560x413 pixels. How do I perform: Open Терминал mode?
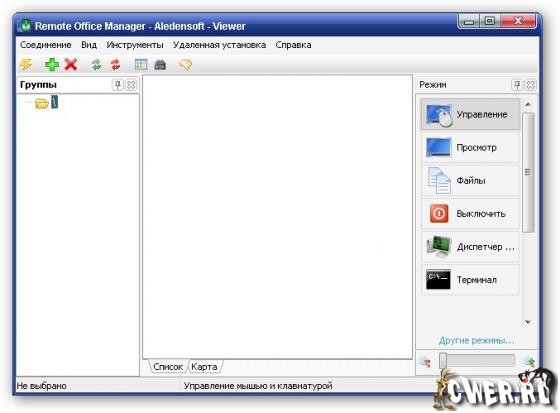pyautogui.click(x=470, y=279)
